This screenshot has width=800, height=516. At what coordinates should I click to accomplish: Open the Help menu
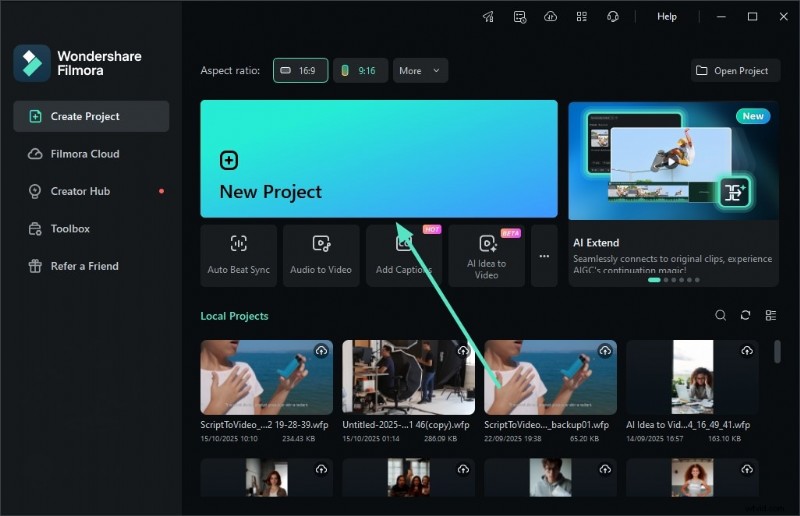click(x=667, y=16)
